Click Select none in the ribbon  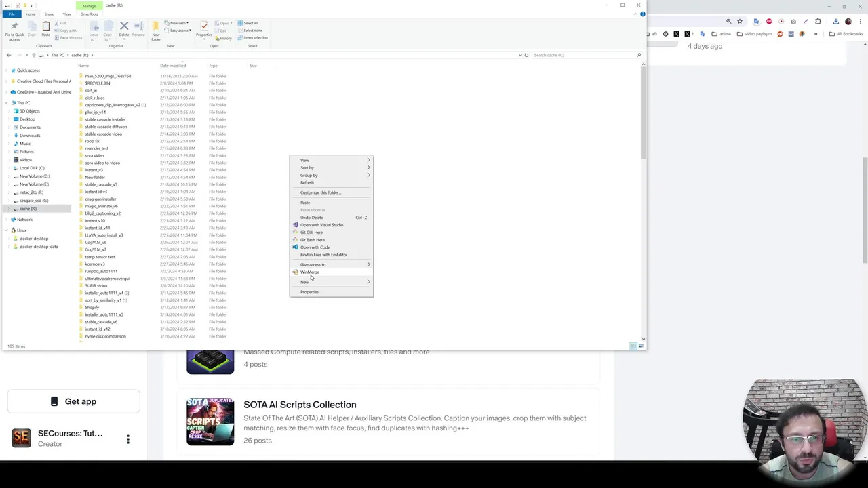[x=250, y=30]
